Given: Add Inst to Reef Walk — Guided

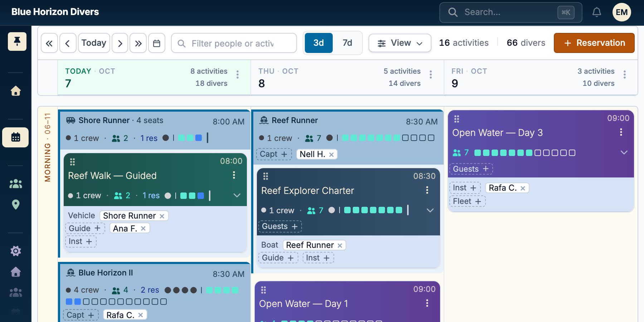Looking at the screenshot, I should pos(80,241).
